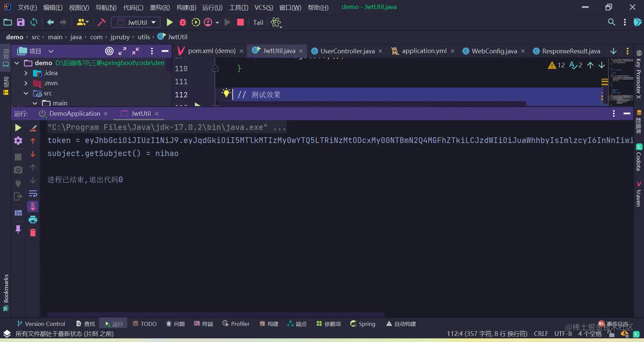
Task: Stop the process with the red square
Action: tap(240, 23)
